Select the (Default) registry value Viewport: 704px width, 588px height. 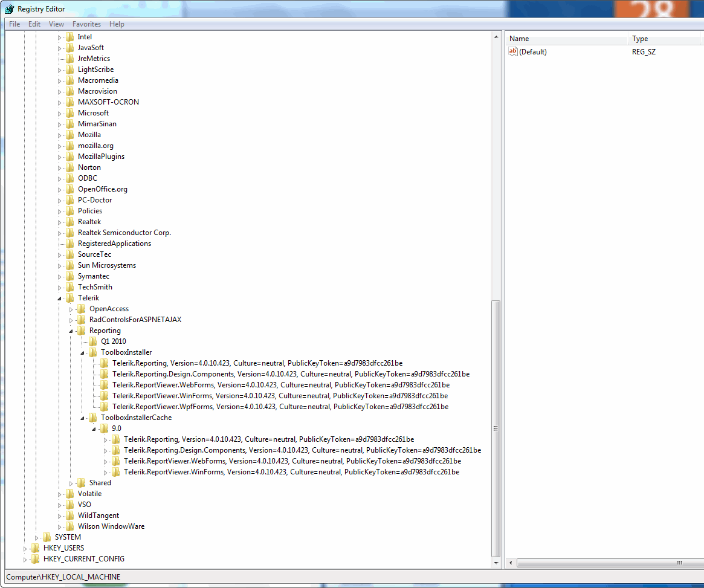533,51
